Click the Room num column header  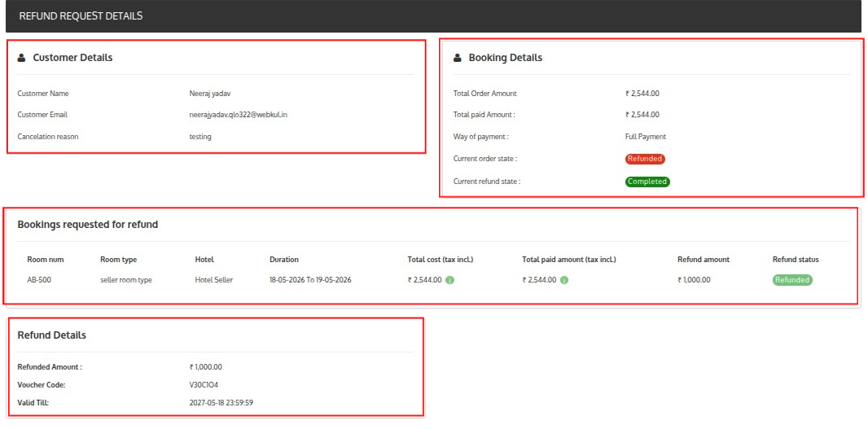tap(46, 259)
